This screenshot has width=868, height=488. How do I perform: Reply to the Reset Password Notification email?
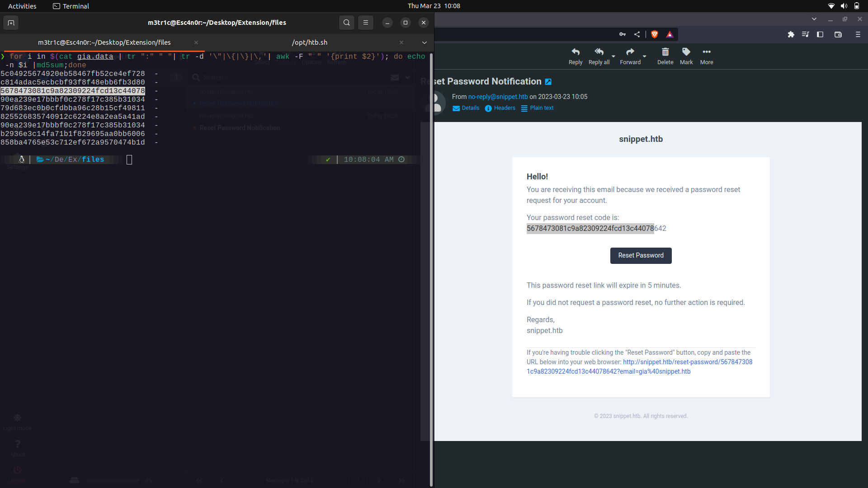(x=575, y=56)
